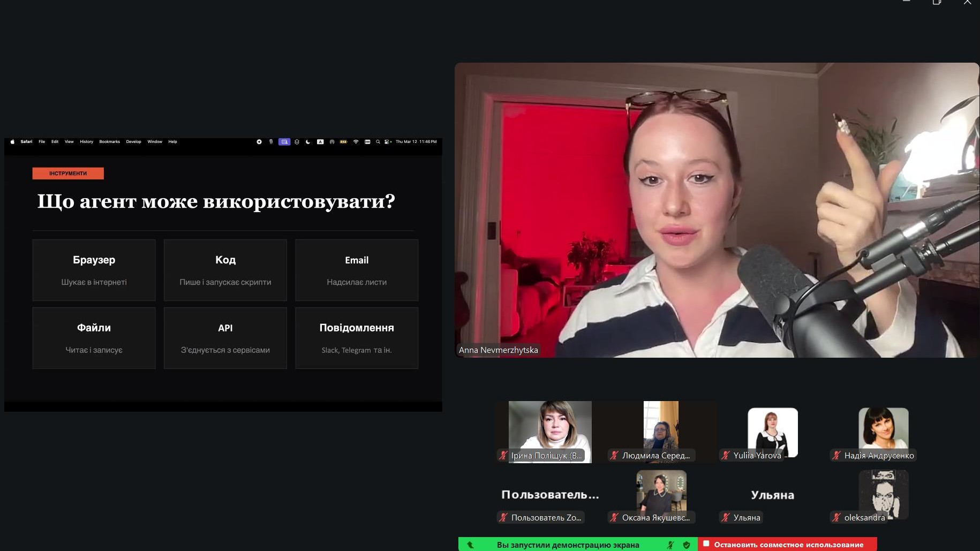Click the purple screen sharing menu bar icon
980x551 pixels.
(x=284, y=142)
